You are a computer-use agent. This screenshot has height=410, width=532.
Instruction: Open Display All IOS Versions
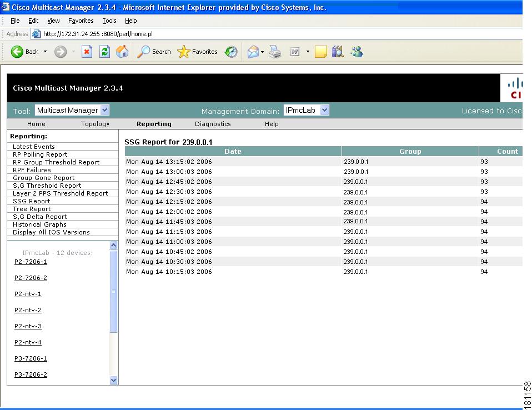(x=51, y=232)
